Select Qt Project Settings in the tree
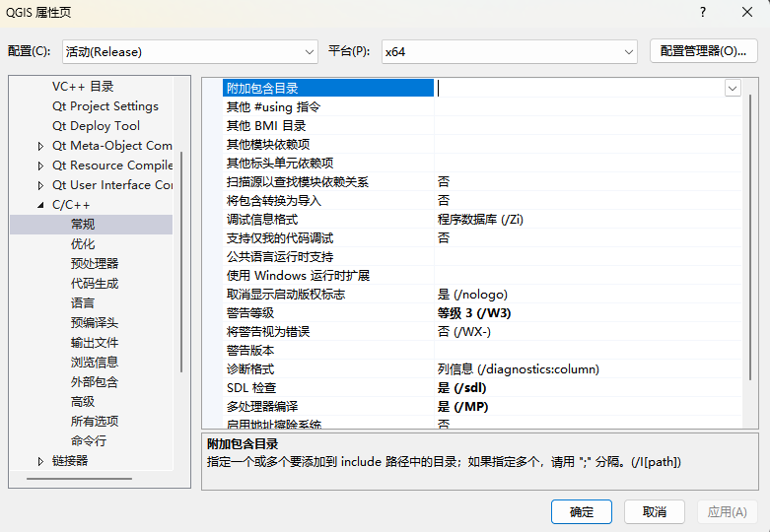 [x=105, y=106]
